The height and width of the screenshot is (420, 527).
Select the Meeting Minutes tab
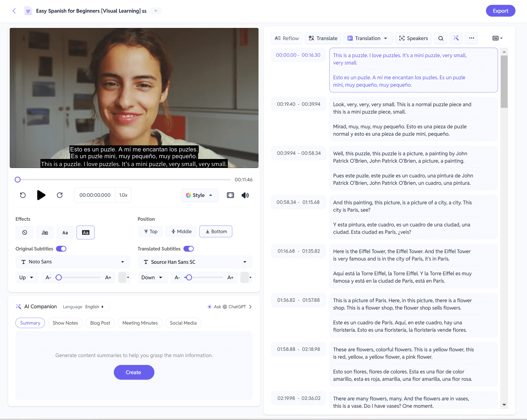(140, 323)
